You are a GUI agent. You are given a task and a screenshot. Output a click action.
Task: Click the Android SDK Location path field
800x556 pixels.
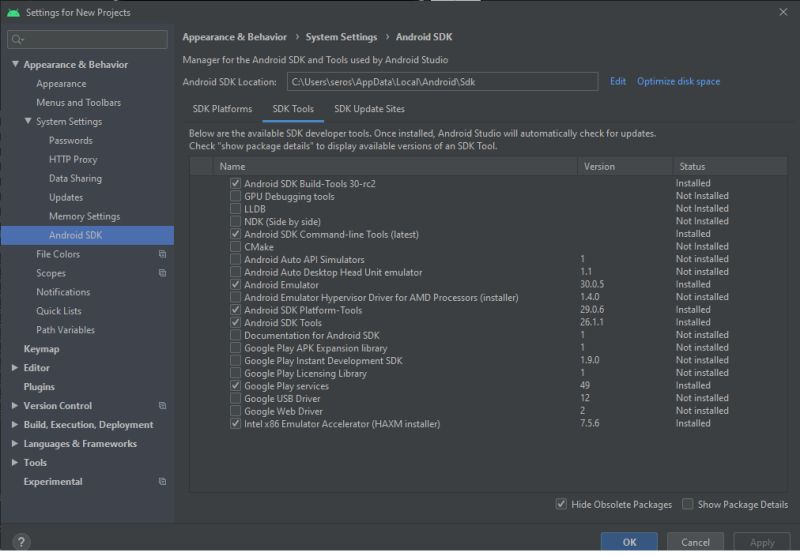pyautogui.click(x=442, y=82)
